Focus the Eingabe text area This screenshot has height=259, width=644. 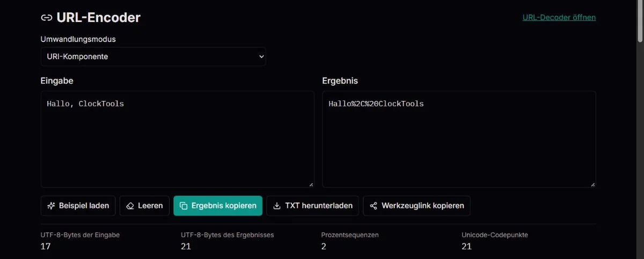[x=178, y=139]
